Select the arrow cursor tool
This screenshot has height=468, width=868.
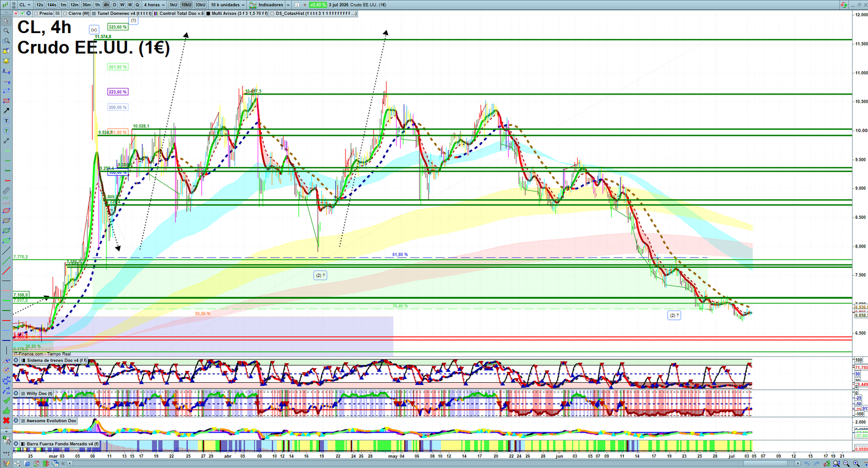coord(6,21)
